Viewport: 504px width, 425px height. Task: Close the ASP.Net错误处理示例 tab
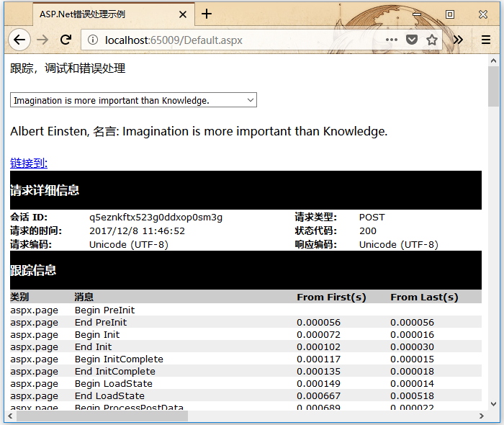tap(183, 14)
